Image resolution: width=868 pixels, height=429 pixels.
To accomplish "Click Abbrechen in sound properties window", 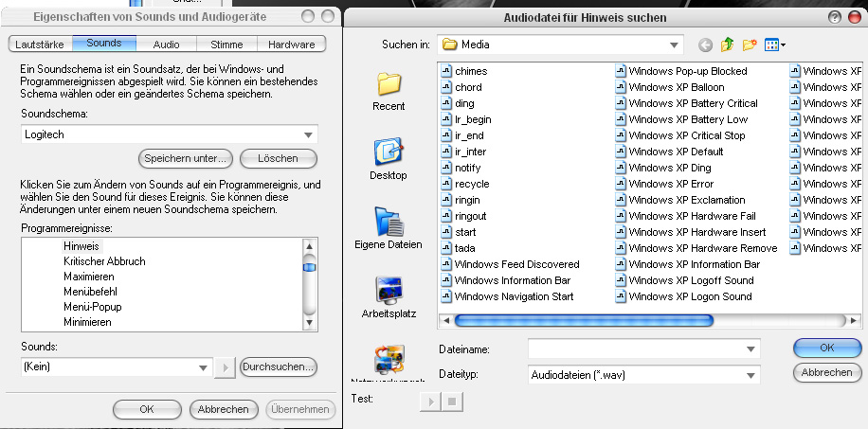I will (224, 410).
